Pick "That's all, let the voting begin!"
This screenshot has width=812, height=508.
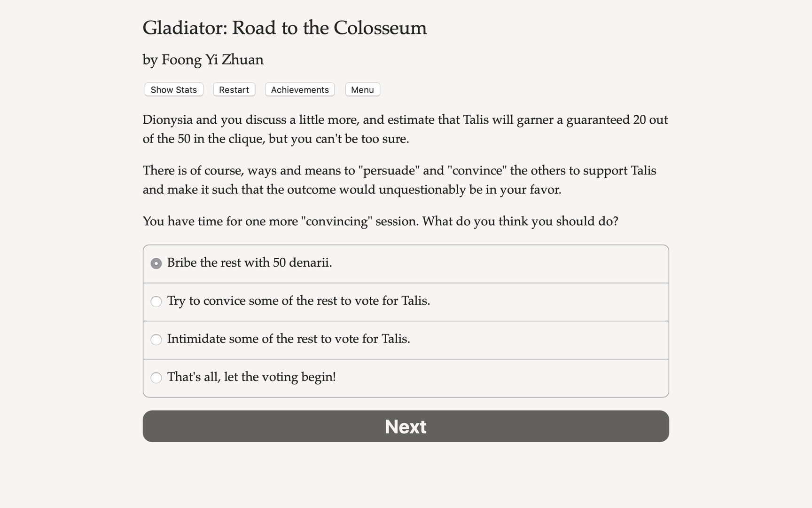(251, 377)
